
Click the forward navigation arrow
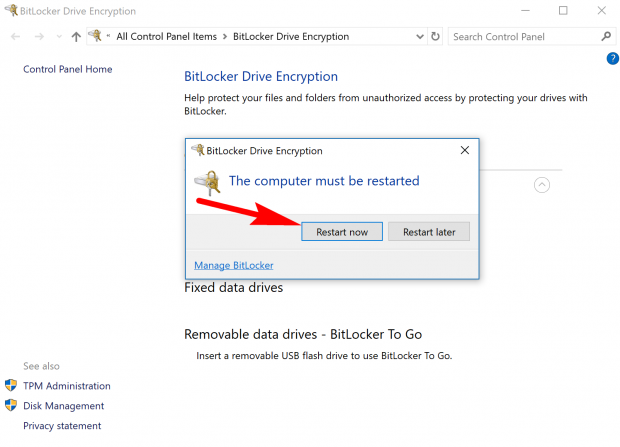point(38,36)
